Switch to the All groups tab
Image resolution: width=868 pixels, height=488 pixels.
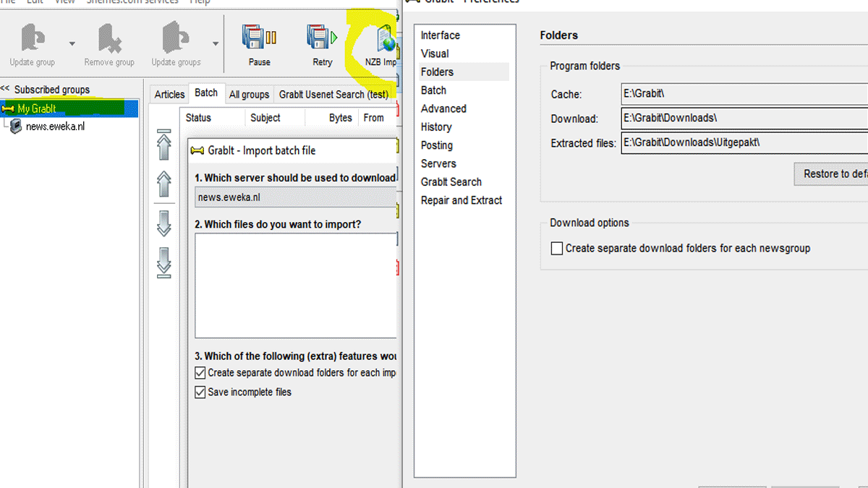tap(249, 95)
